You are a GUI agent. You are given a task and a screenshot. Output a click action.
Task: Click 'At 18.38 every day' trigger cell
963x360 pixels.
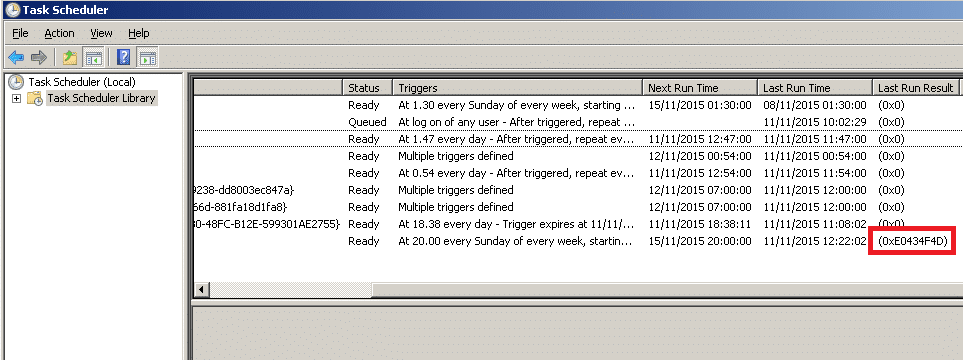517,224
